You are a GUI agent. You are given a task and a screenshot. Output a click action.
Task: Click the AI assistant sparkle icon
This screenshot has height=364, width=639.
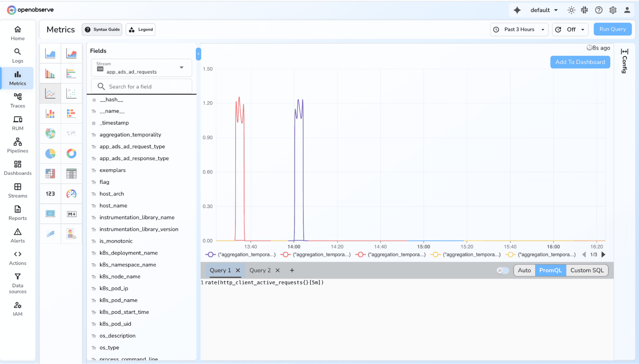tap(517, 10)
